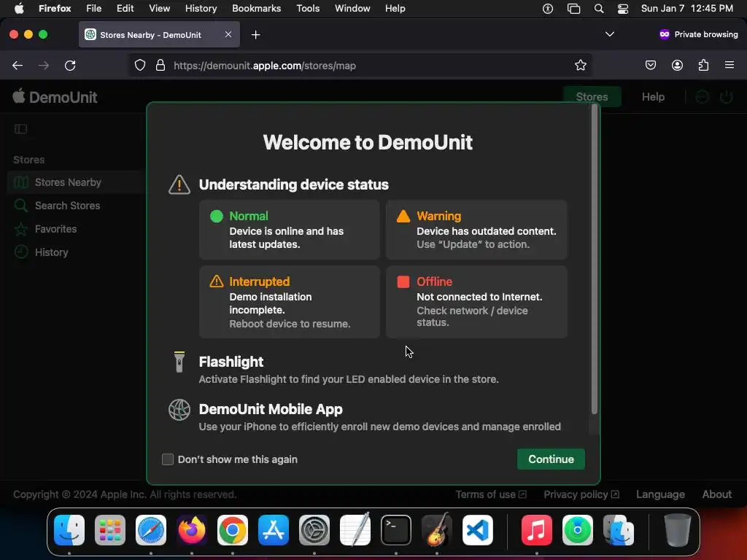Open the Bookmarks menu
The image size is (747, 560).
pos(256,8)
